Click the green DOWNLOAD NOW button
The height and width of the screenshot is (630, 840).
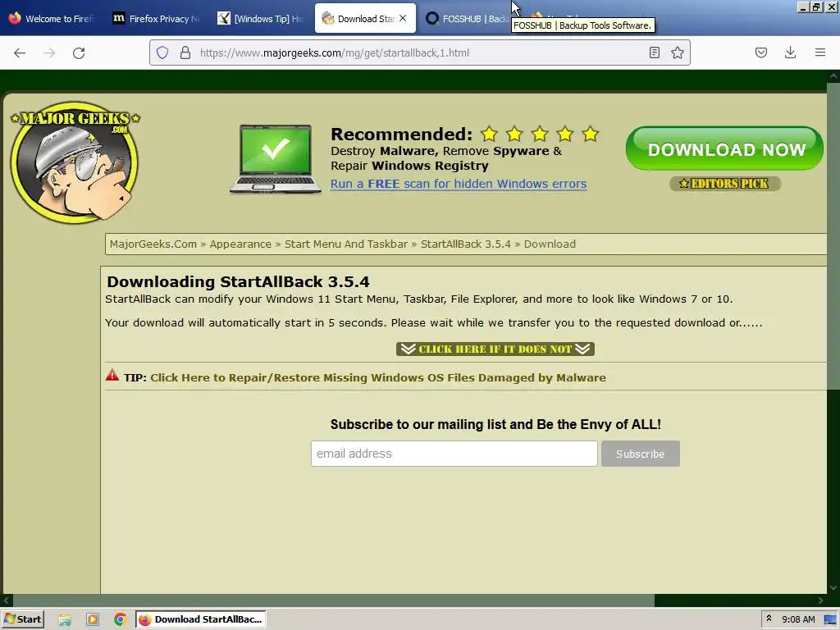point(724,148)
